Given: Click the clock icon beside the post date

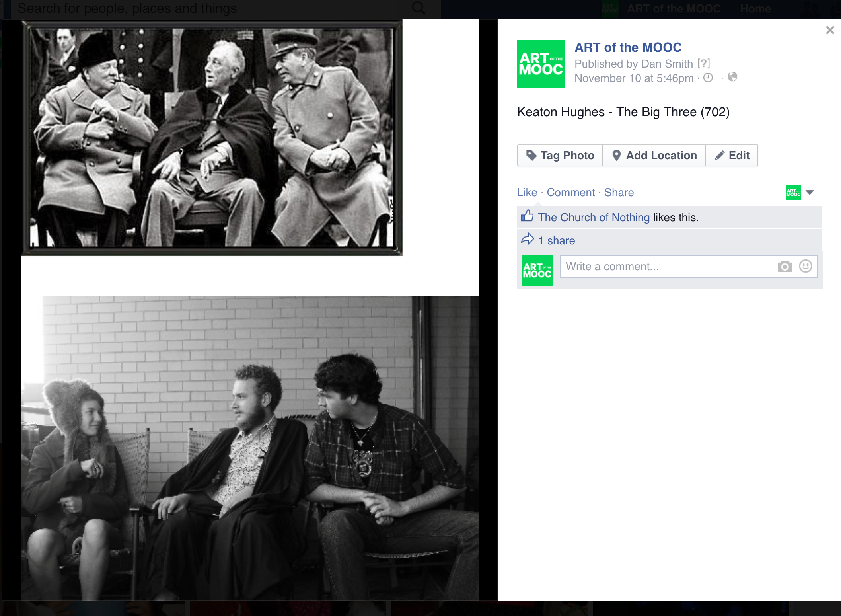Looking at the screenshot, I should pyautogui.click(x=708, y=78).
